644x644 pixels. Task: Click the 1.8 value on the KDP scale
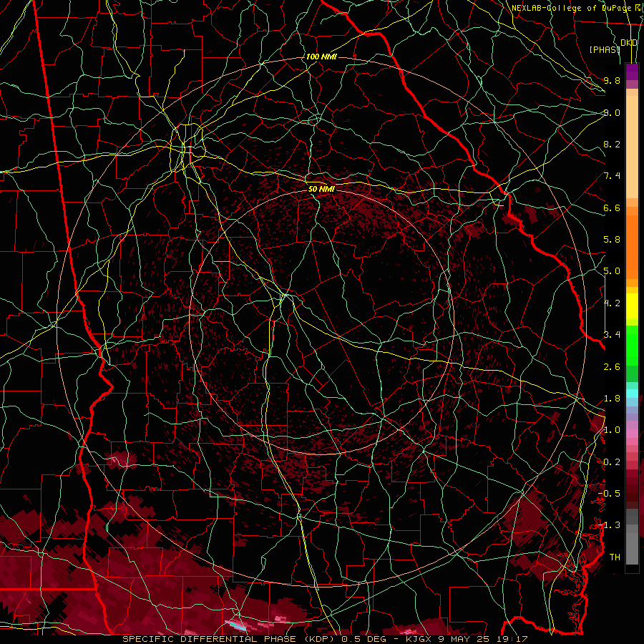[612, 399]
